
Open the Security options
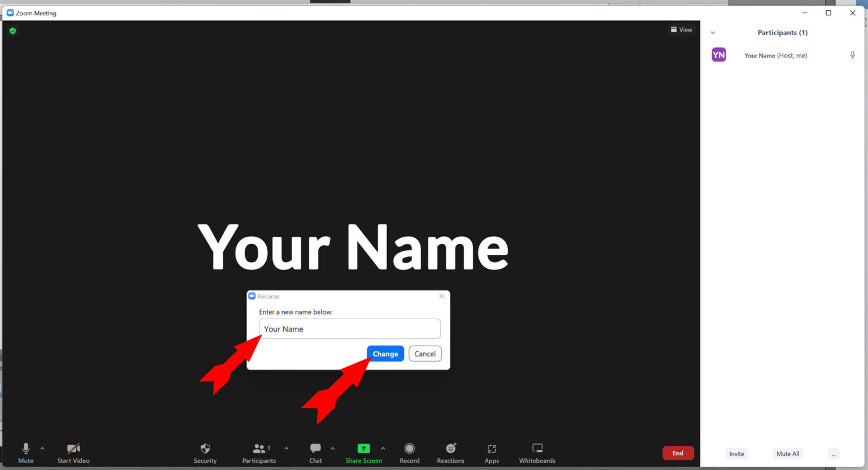(205, 452)
